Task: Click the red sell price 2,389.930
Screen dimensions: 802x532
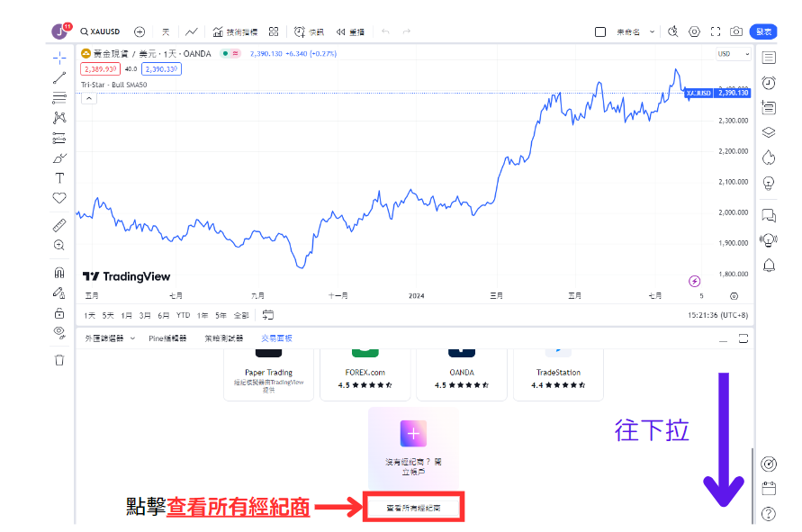Action: point(100,69)
